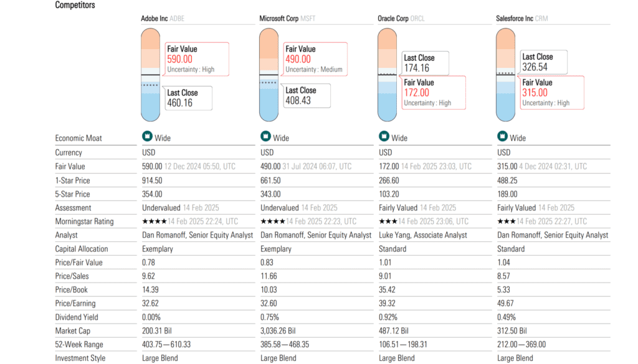Click Adobe's four-star Morningstar rating stars

(154, 222)
